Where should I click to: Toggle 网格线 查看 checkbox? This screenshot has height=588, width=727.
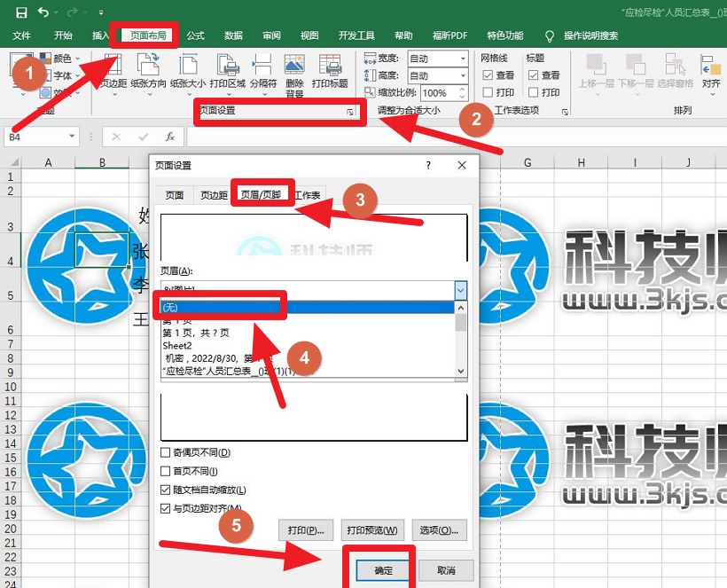pyautogui.click(x=488, y=75)
